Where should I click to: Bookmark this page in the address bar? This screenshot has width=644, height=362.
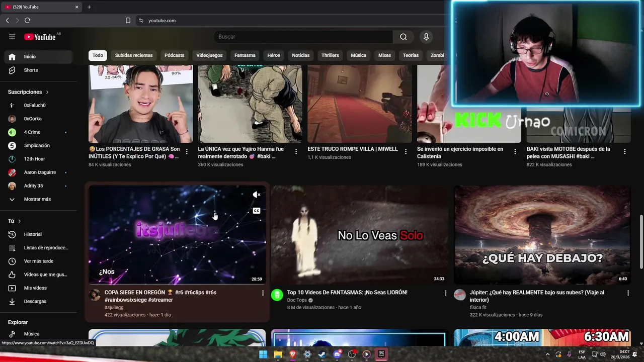click(x=128, y=21)
